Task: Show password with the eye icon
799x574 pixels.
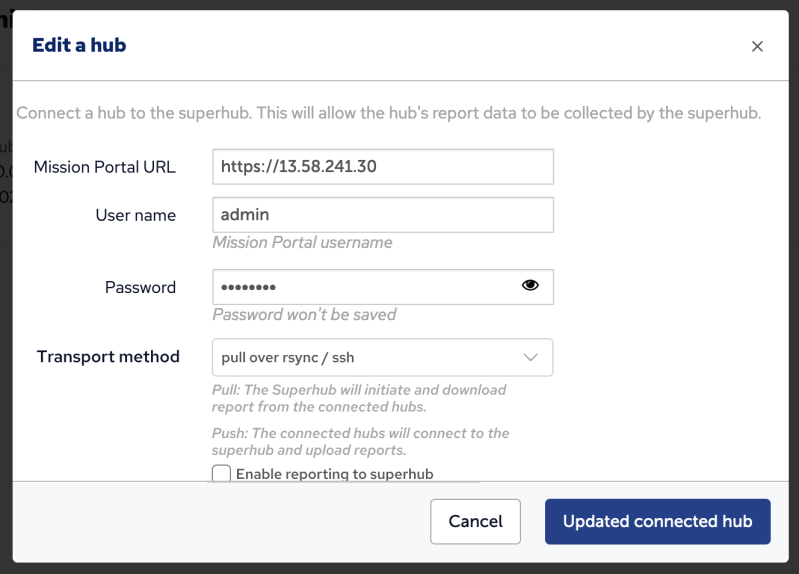Action: tap(530, 285)
